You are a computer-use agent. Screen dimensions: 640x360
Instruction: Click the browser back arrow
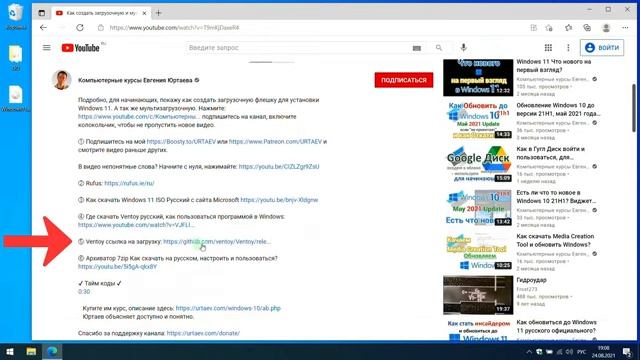[x=43, y=28]
